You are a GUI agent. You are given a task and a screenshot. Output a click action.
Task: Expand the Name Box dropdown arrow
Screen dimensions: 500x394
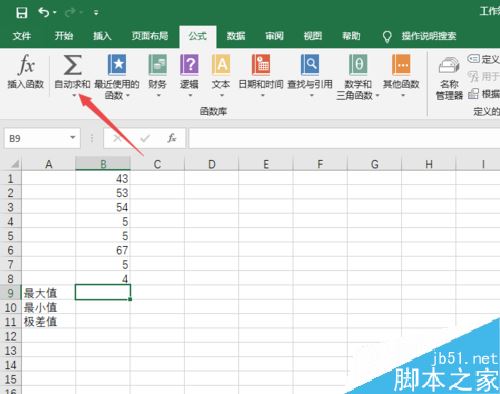tap(72, 138)
